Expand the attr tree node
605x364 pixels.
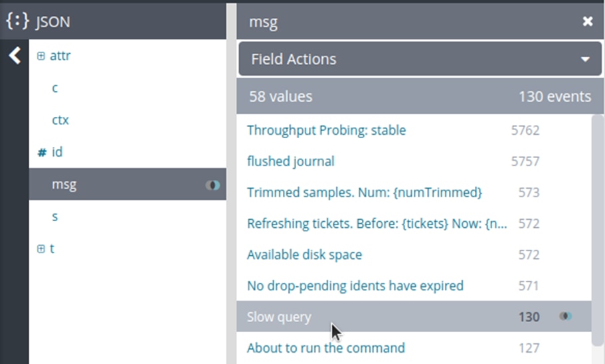point(41,56)
